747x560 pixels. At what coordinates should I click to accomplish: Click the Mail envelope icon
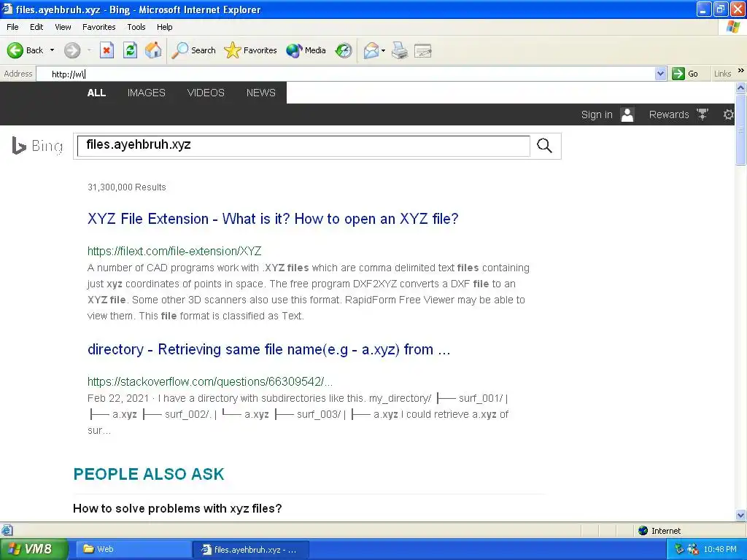point(371,50)
